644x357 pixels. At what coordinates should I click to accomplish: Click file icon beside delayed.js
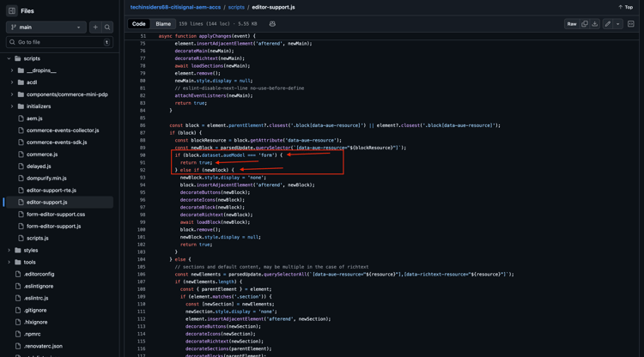[21, 166]
